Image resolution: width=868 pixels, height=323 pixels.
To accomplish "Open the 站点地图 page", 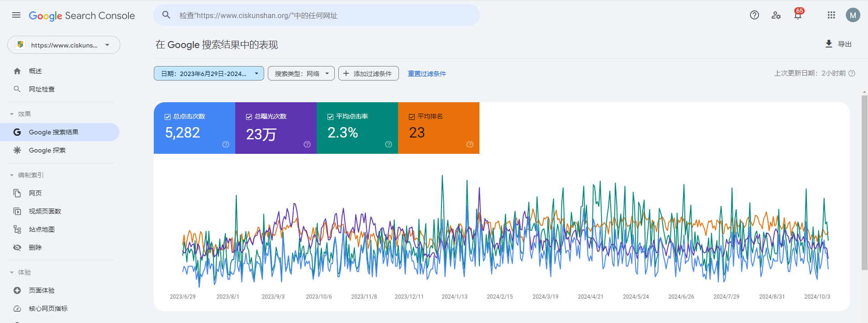I will tap(60, 229).
